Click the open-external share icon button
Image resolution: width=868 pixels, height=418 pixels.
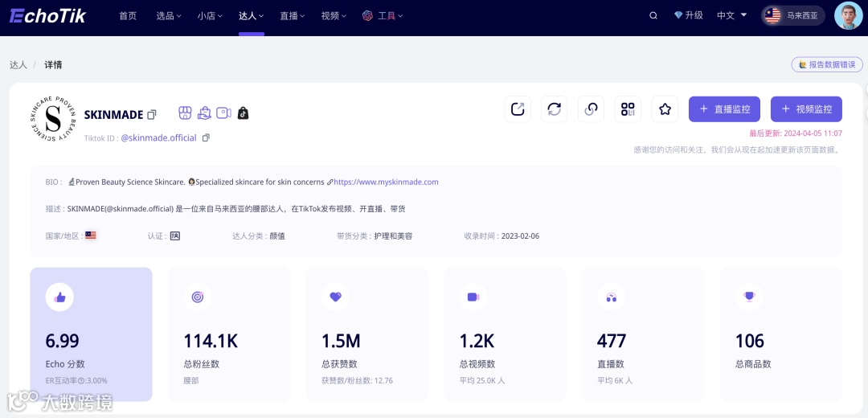[x=518, y=109]
